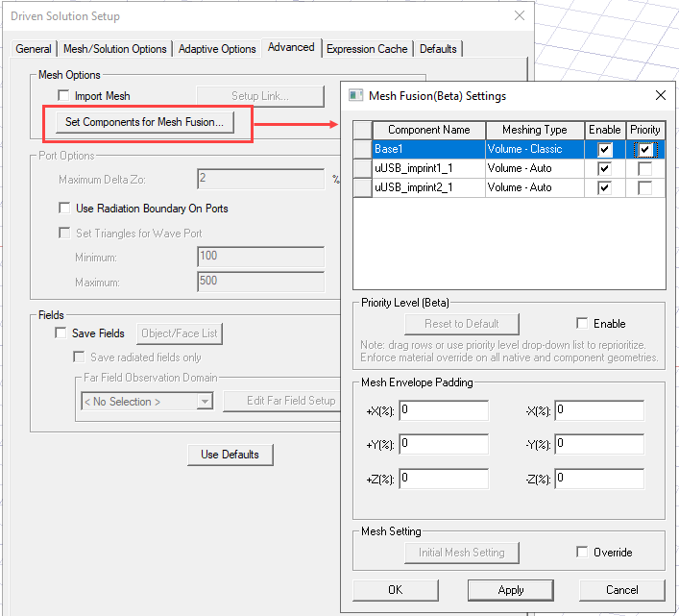The image size is (679, 616).
Task: Click the Mesh Fusion dialog title icon
Action: coord(356,95)
